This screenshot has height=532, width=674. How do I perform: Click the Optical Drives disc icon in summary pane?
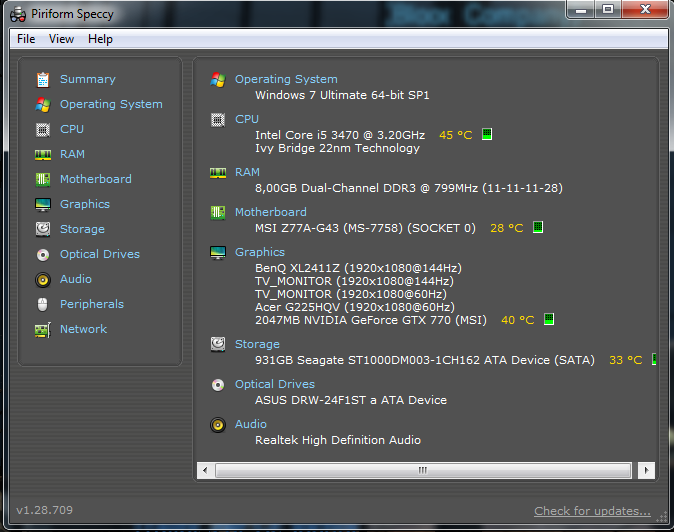pos(218,385)
